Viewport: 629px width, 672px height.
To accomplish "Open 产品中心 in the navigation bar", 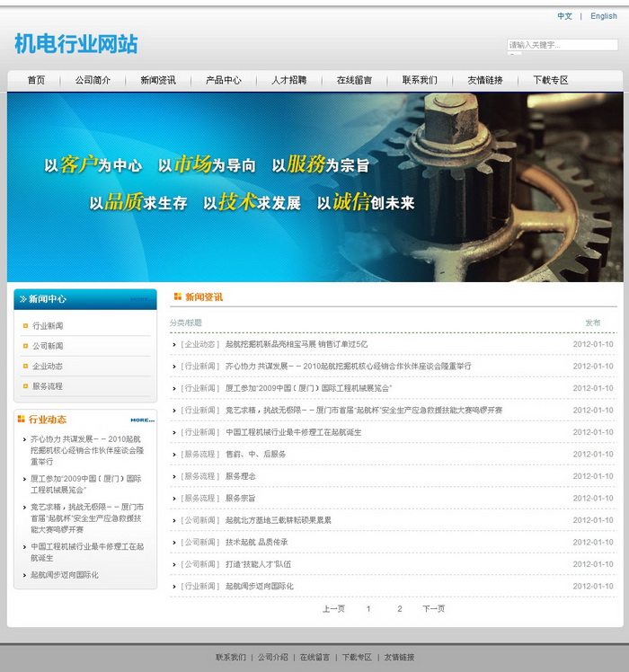I will coord(223,80).
